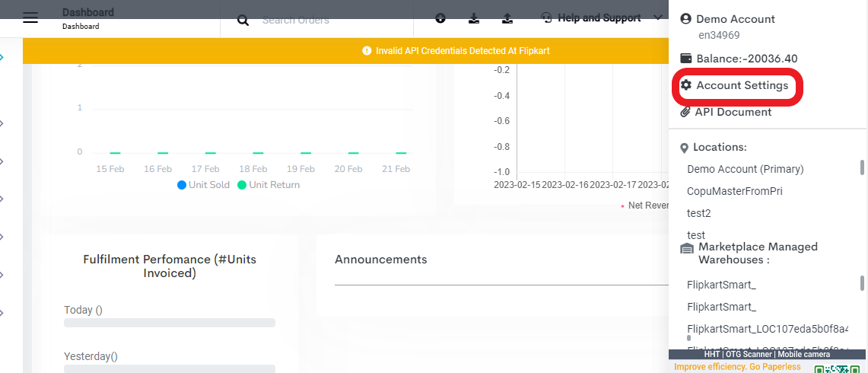Click the 2023-02-16 revenue axis label
This screenshot has width=868, height=373.
point(564,185)
